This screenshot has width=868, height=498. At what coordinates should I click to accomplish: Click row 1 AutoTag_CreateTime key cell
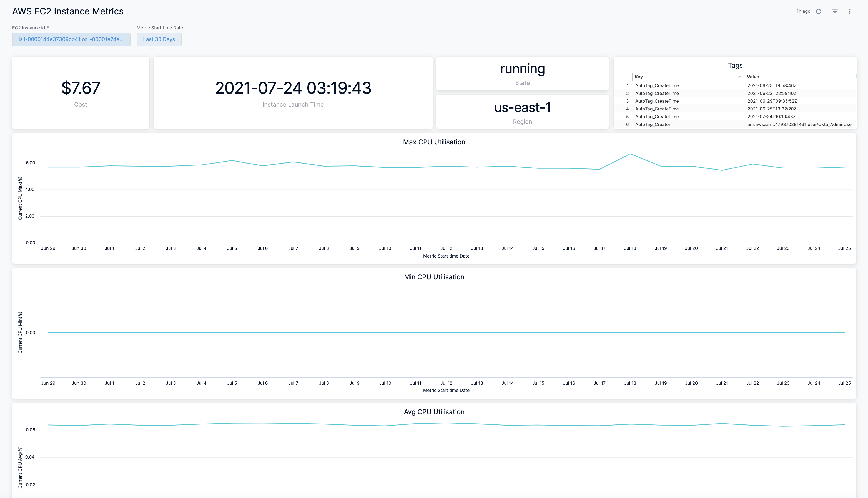pos(657,85)
